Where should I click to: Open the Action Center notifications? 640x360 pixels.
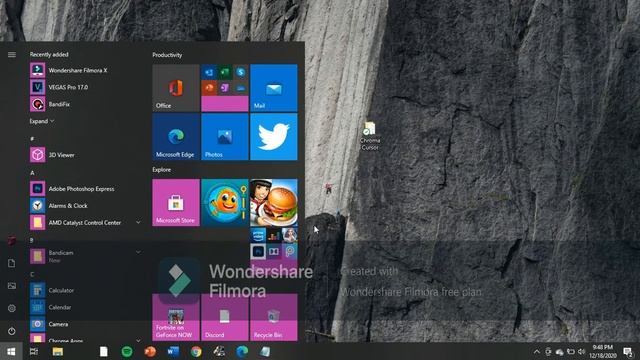pos(628,351)
